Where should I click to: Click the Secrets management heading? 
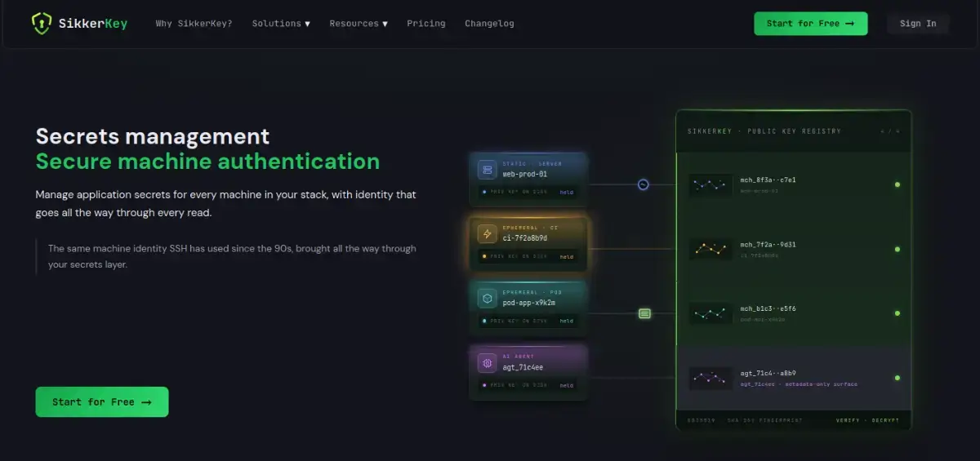pyautogui.click(x=153, y=135)
